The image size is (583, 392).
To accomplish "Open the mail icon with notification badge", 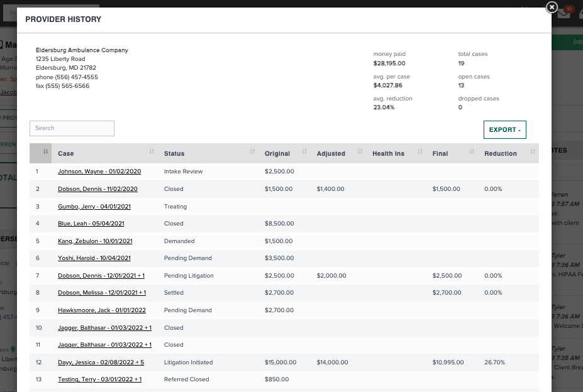I will coord(564,13).
